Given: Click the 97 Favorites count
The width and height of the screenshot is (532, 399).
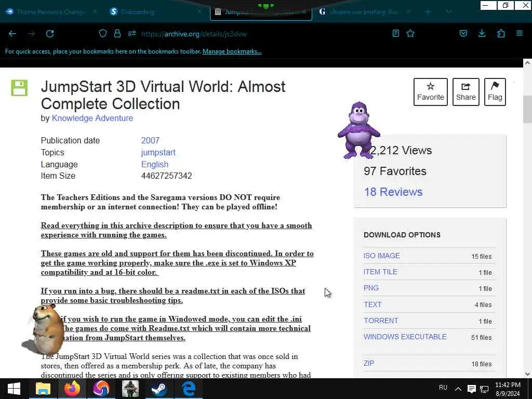Looking at the screenshot, I should [x=395, y=171].
